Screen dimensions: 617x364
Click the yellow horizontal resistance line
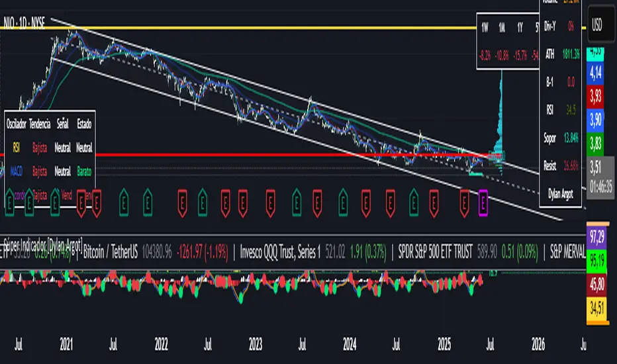click(x=238, y=28)
